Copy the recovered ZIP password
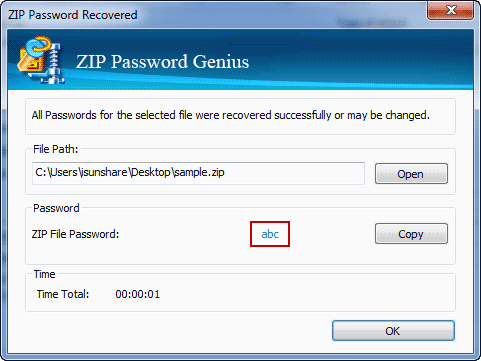Screen dimensions: 481x361 pyautogui.click(x=411, y=234)
